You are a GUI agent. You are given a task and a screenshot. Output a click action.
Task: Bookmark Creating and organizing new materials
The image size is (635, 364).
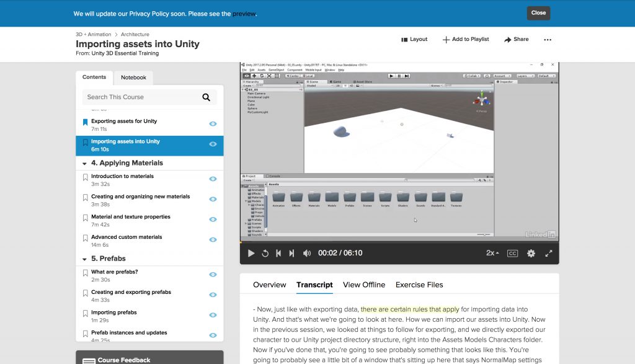[x=85, y=198]
